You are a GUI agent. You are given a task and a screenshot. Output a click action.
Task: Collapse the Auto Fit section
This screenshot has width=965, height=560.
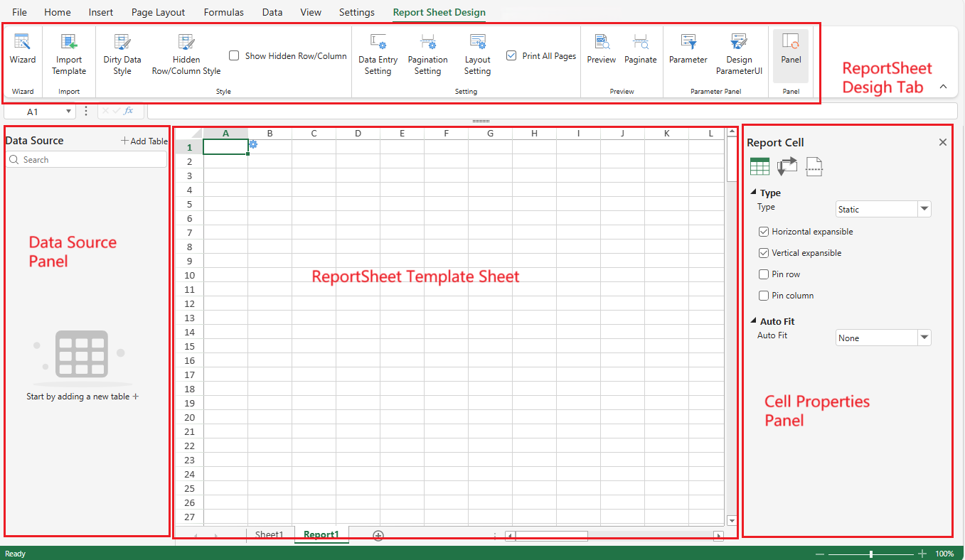pos(754,321)
